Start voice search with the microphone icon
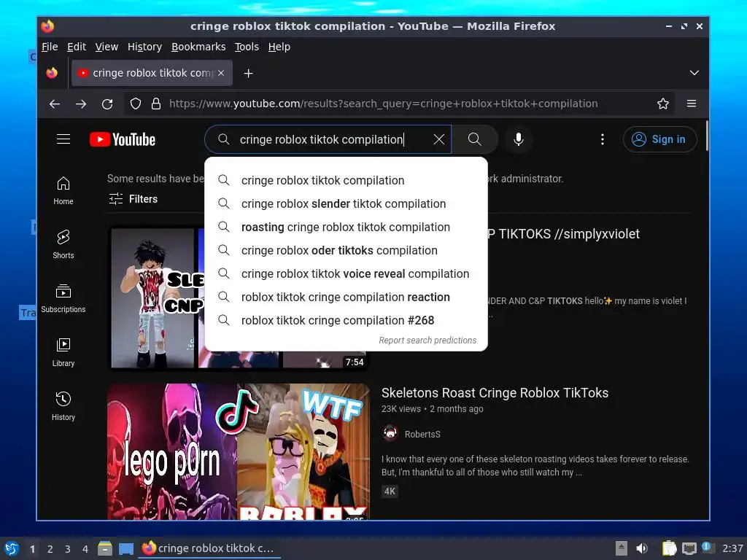747x560 pixels. (519, 139)
